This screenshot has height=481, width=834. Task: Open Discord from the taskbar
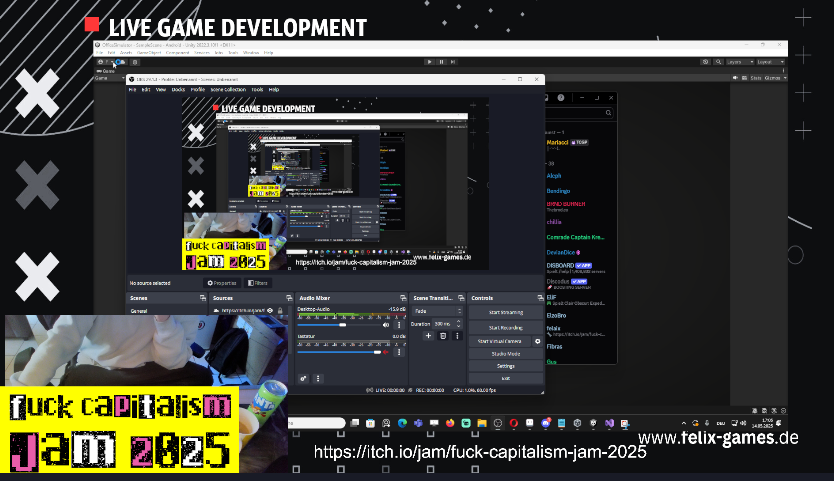(x=546, y=423)
